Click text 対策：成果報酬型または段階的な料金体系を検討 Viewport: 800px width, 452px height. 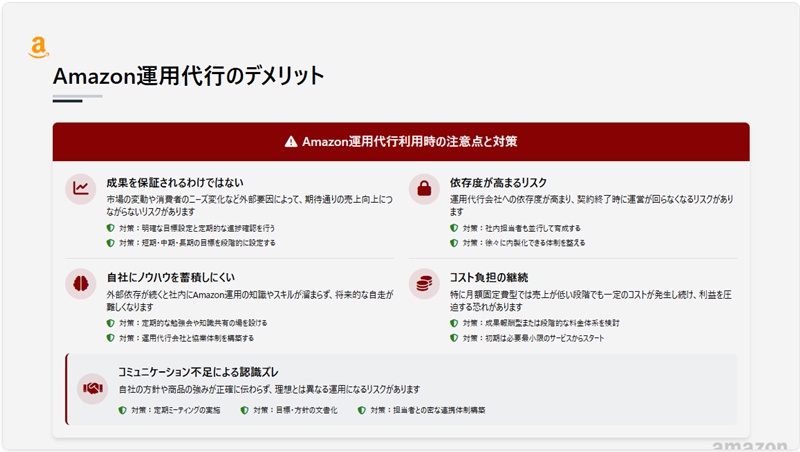tap(541, 323)
